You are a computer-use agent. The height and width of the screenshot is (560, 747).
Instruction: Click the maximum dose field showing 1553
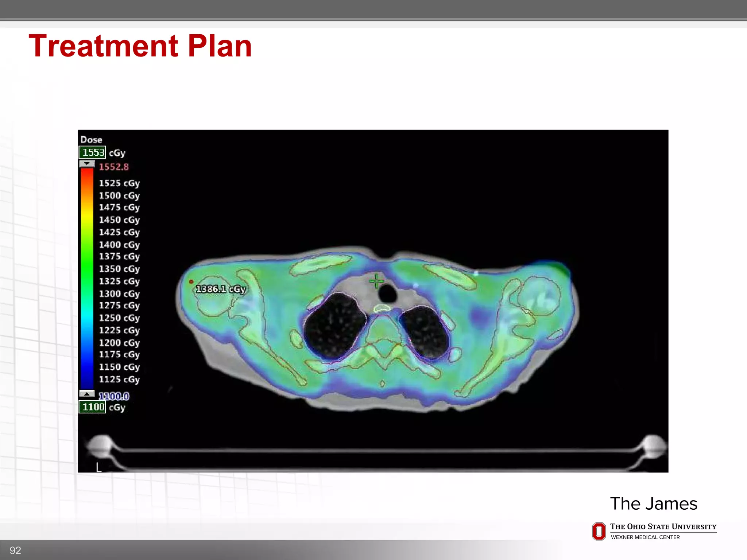point(92,152)
